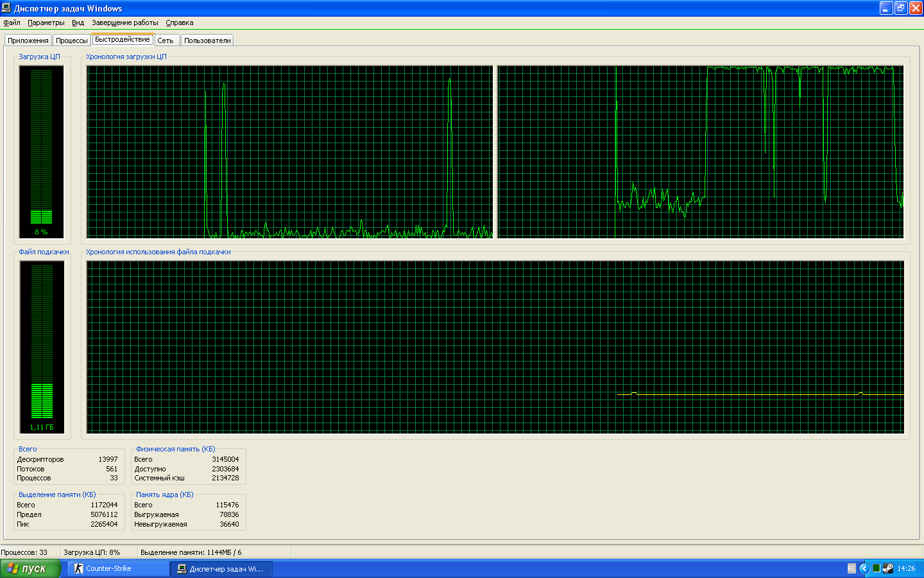Click the Counter-Strike taskbar icon

[x=78, y=568]
